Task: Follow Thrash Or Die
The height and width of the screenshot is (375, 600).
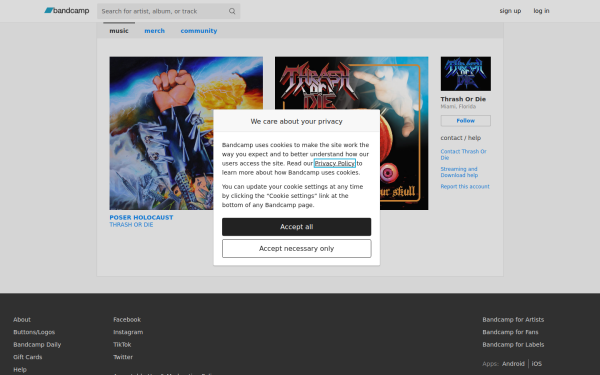Action: tap(465, 121)
